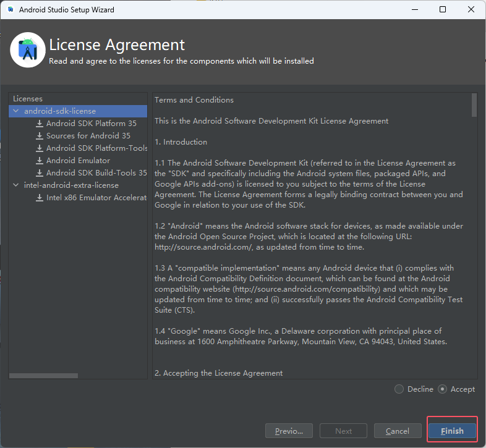This screenshot has height=448, width=486.
Task: Select the Accept radio button
Action: click(x=442, y=389)
